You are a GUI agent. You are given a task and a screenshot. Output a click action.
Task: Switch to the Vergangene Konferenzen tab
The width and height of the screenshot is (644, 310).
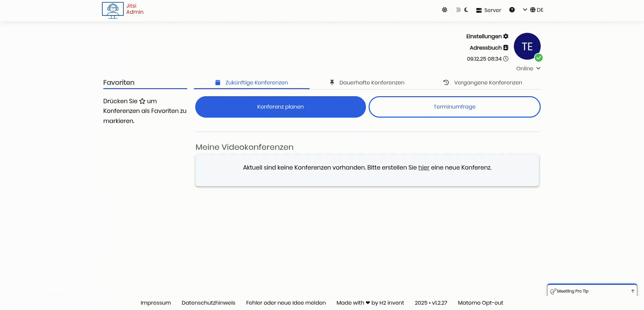tap(488, 82)
